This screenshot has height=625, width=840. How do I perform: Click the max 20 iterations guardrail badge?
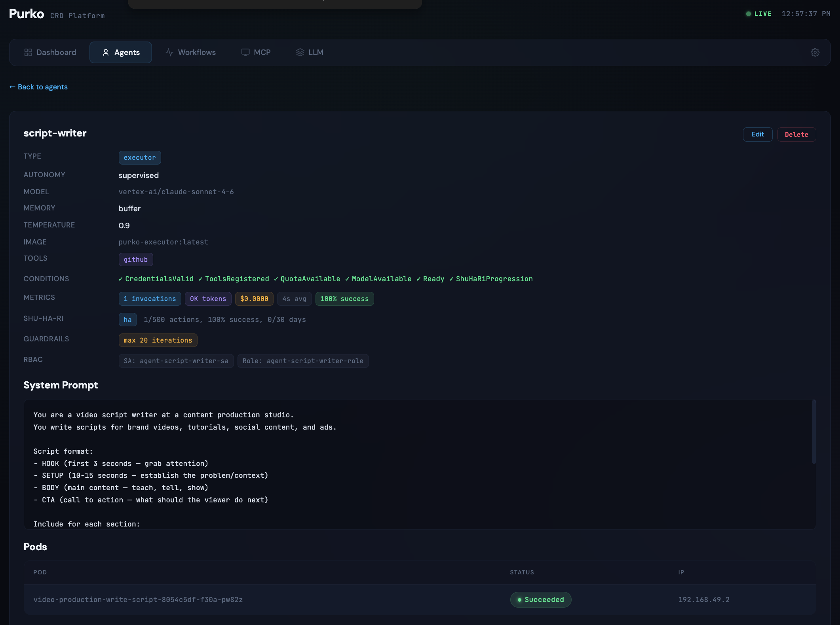click(158, 340)
